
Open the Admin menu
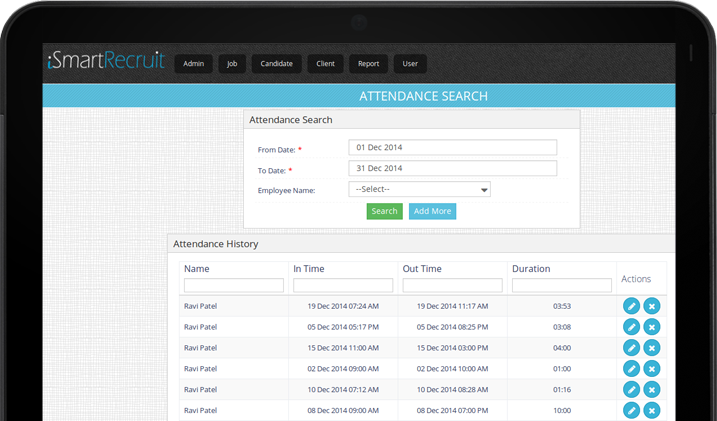pyautogui.click(x=193, y=64)
